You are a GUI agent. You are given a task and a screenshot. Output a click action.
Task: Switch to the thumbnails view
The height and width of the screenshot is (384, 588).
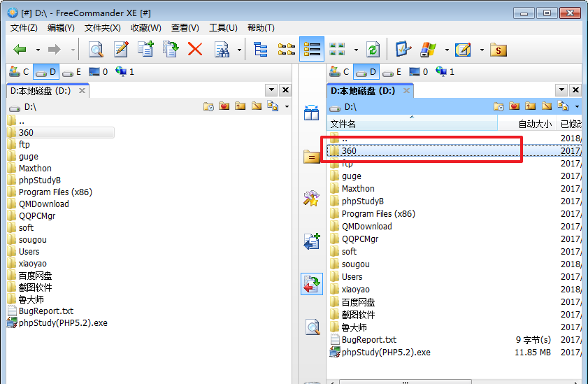[x=337, y=49]
